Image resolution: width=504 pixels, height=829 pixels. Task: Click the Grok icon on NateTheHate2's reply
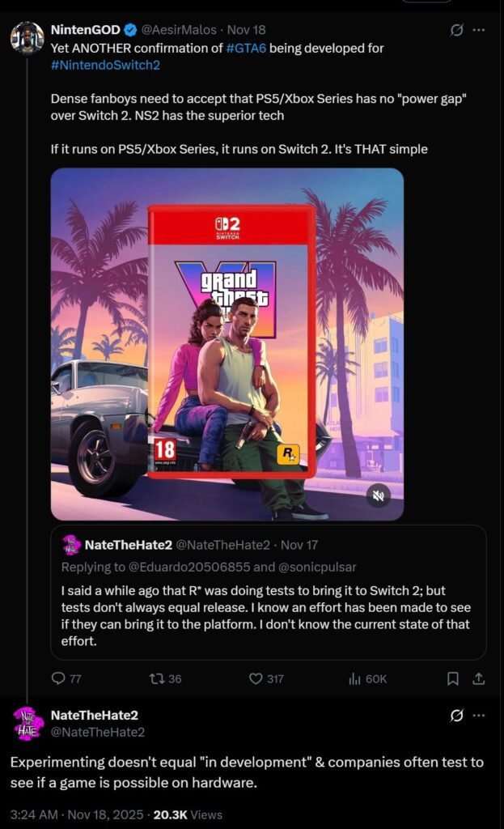[x=456, y=716]
